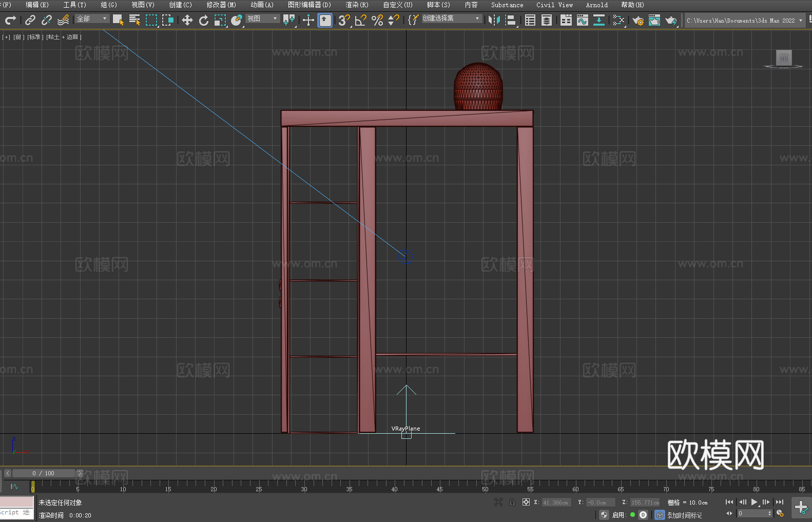Step time slider forward with right arrow
Image resolution: width=812 pixels, height=522 pixels.
pyautogui.click(x=80, y=473)
